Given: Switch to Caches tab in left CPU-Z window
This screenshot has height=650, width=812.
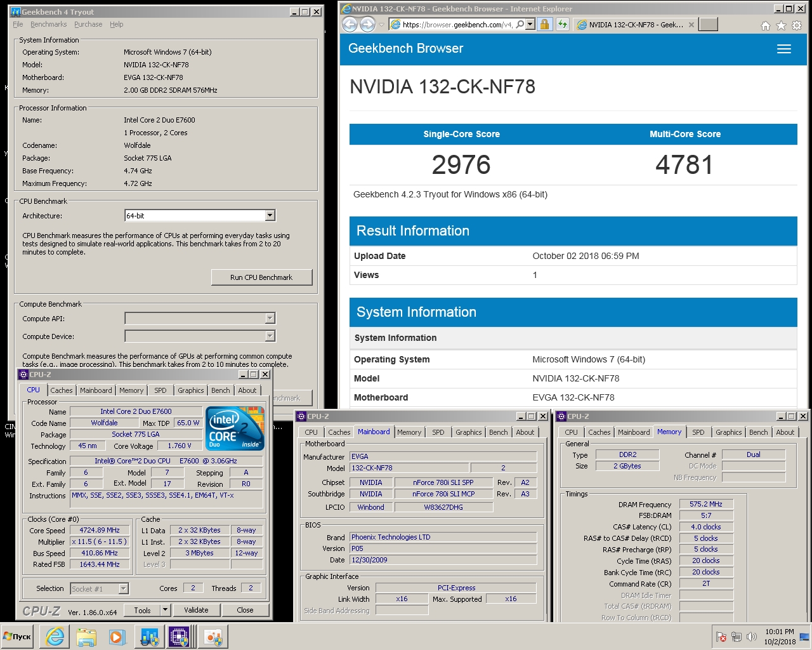Looking at the screenshot, I should click(x=62, y=390).
